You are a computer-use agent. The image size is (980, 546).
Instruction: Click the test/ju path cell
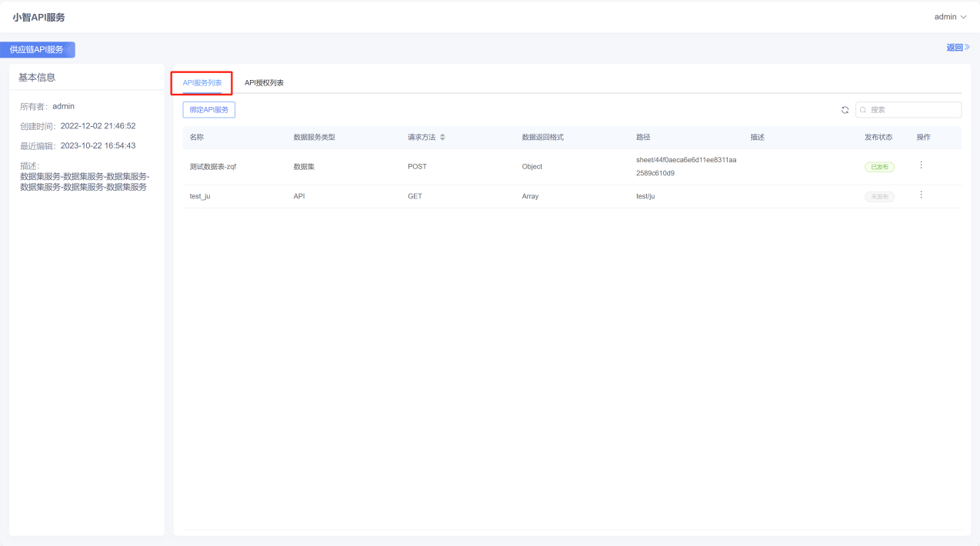[645, 196]
